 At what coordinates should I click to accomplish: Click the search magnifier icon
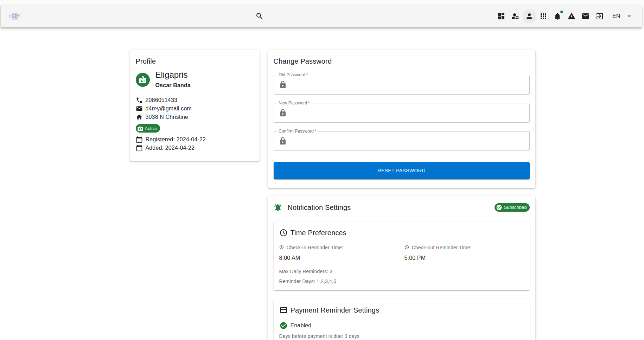[x=259, y=16]
